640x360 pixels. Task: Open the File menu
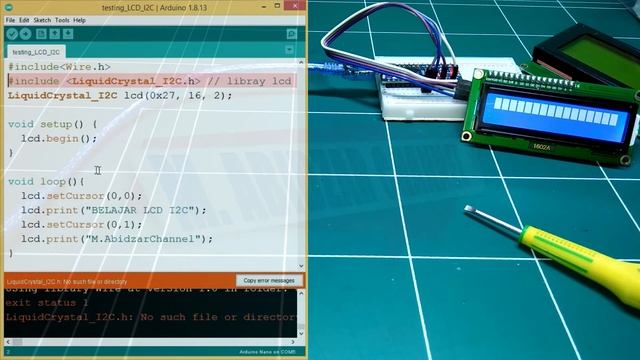click(10, 20)
